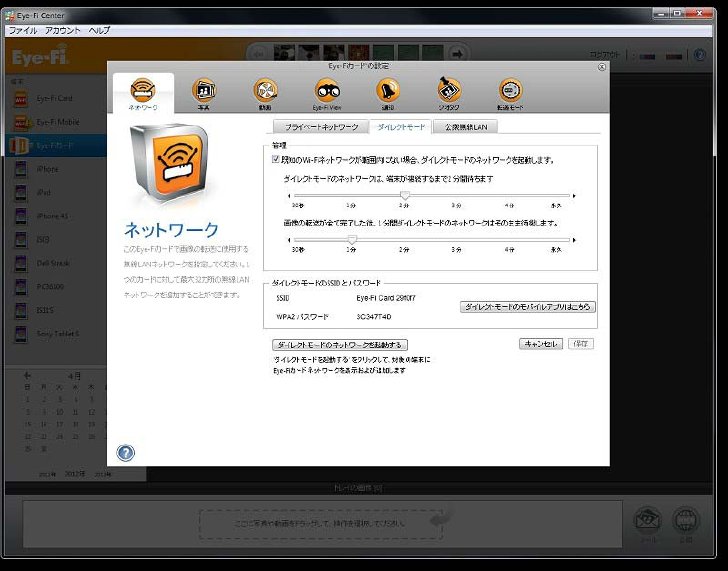Click the start direct mode network button

click(x=340, y=344)
